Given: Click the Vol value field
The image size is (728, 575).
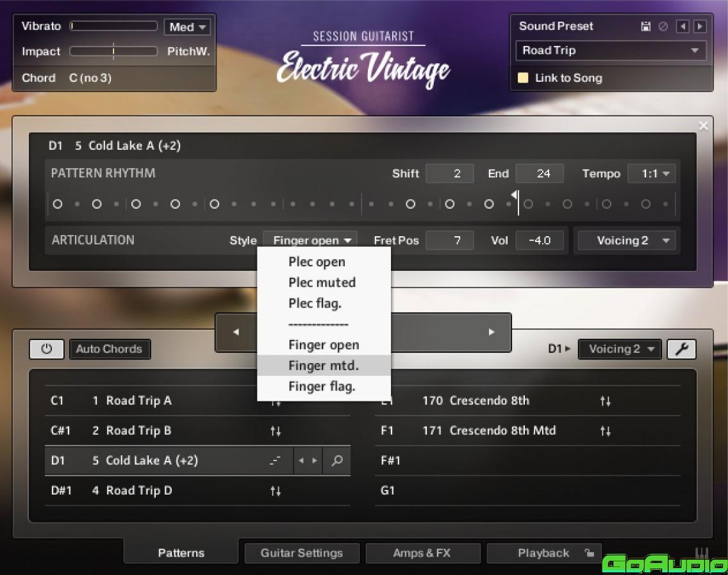Looking at the screenshot, I should point(540,240).
